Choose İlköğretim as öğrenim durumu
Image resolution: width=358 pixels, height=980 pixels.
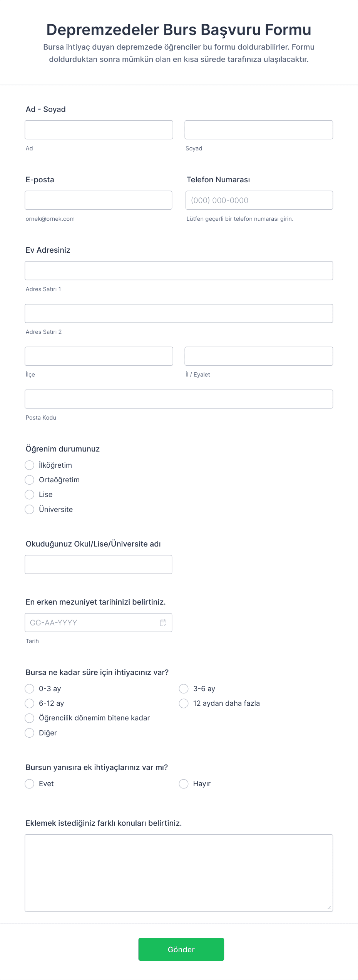[30, 465]
